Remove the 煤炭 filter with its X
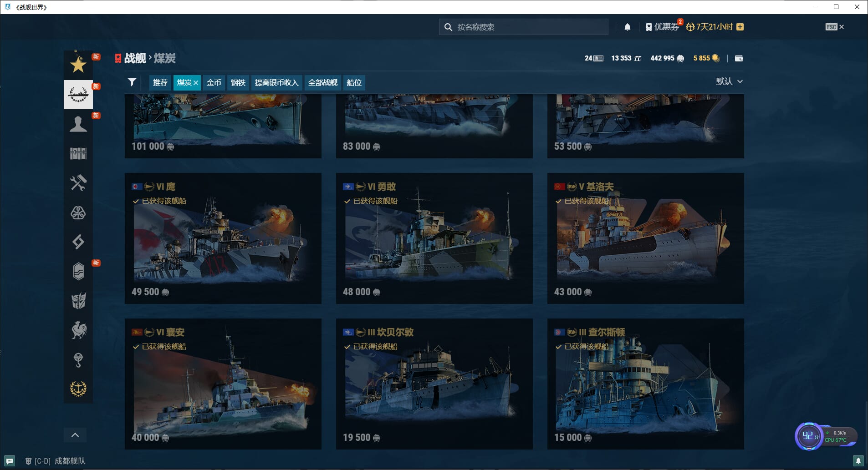The height and width of the screenshot is (470, 868). click(196, 83)
